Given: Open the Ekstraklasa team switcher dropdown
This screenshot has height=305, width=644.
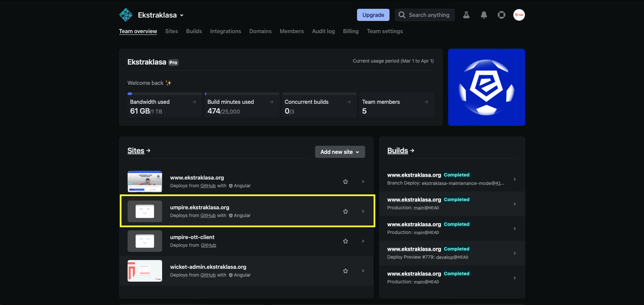Looking at the screenshot, I should [161, 15].
